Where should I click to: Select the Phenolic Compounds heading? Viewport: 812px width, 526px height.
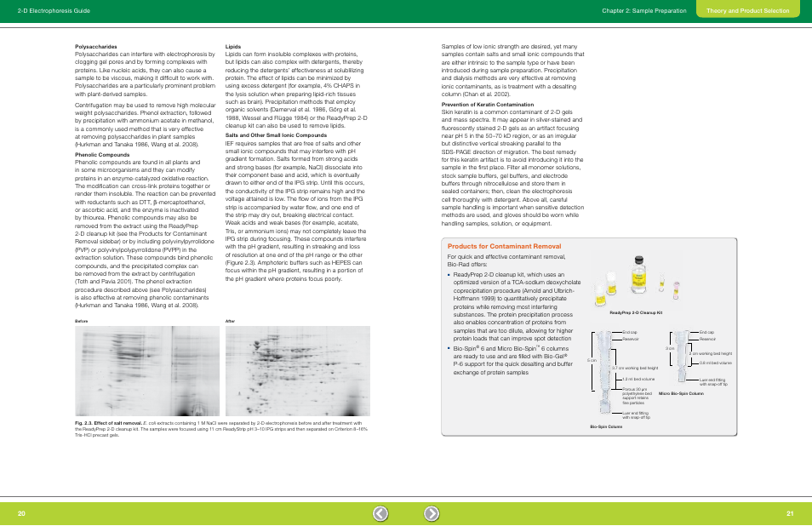[102, 155]
